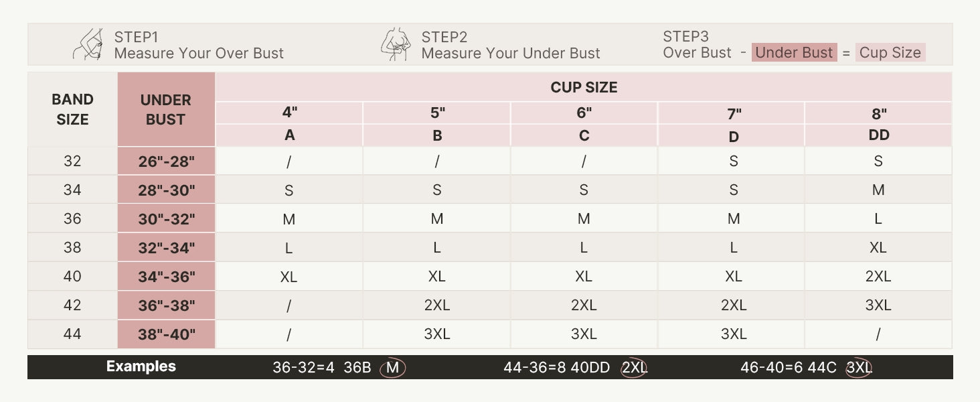Select the UNDER BUST column header

point(166,109)
